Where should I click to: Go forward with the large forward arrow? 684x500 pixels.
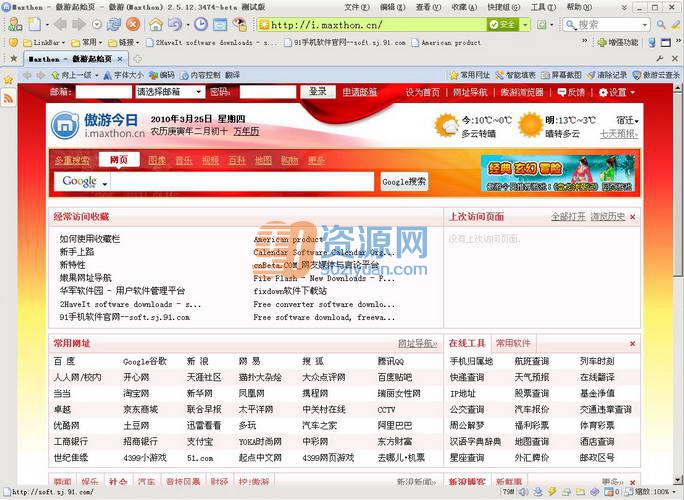pyautogui.click(x=79, y=24)
